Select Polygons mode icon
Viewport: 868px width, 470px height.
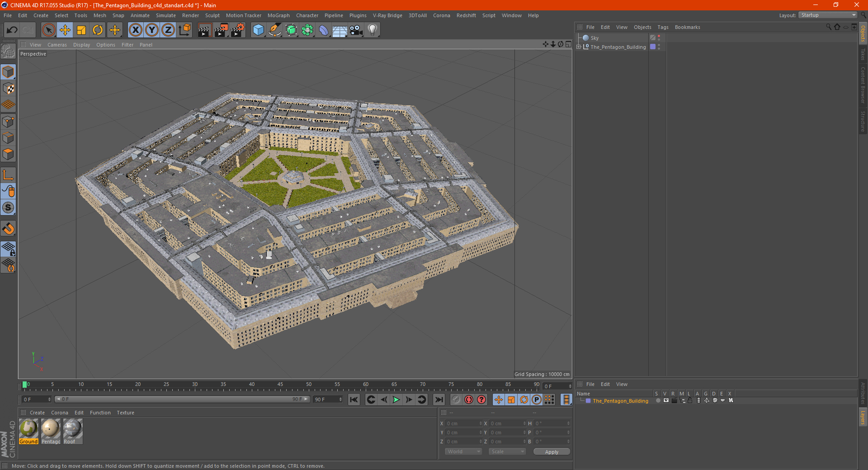pos(8,155)
